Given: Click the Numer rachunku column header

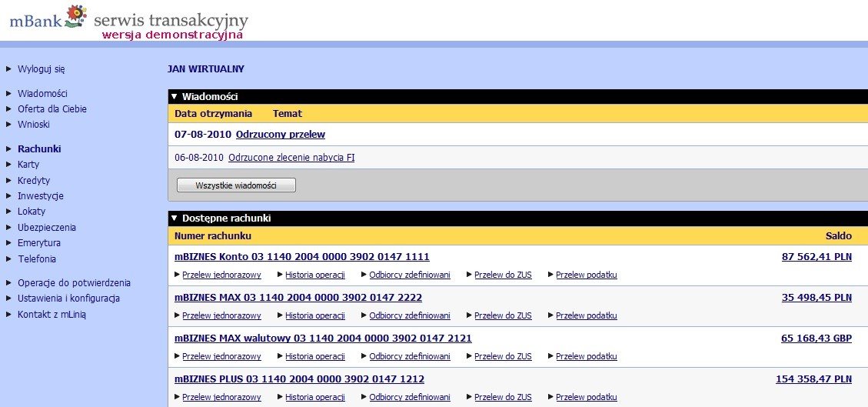Looking at the screenshot, I should pyautogui.click(x=212, y=236).
